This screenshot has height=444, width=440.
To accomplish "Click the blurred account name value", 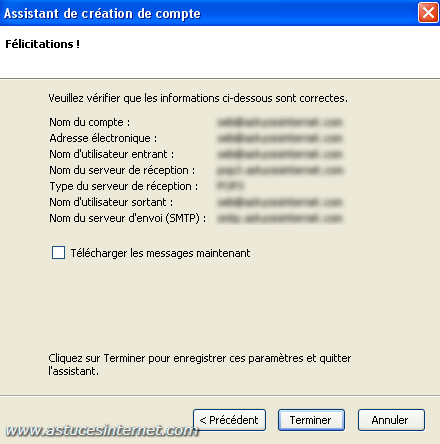I will coord(280,122).
